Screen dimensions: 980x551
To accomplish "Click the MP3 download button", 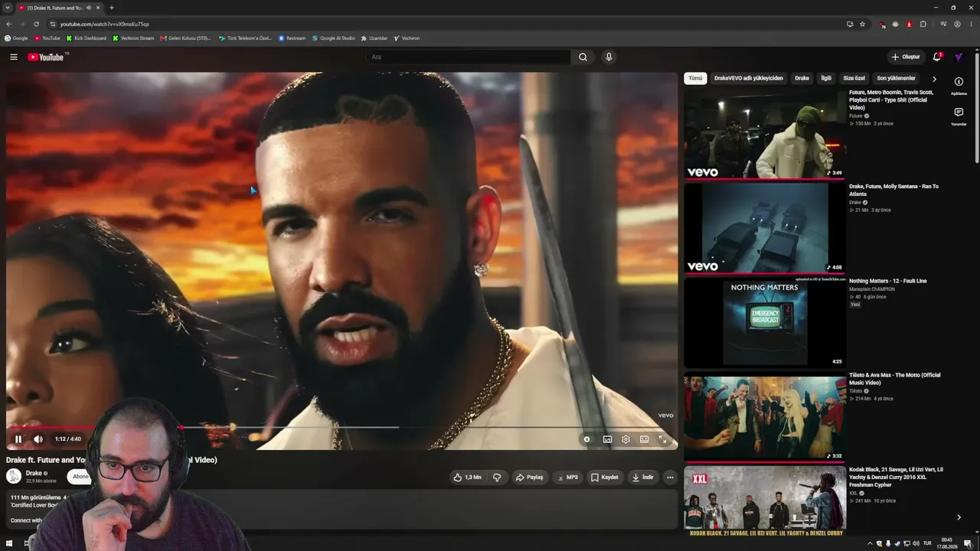I will (567, 478).
